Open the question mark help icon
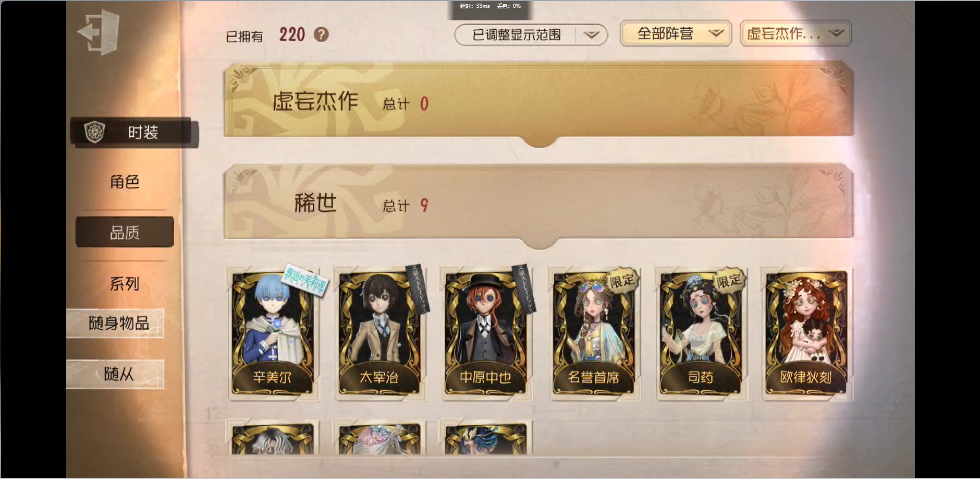The height and width of the screenshot is (479, 980). tap(321, 34)
